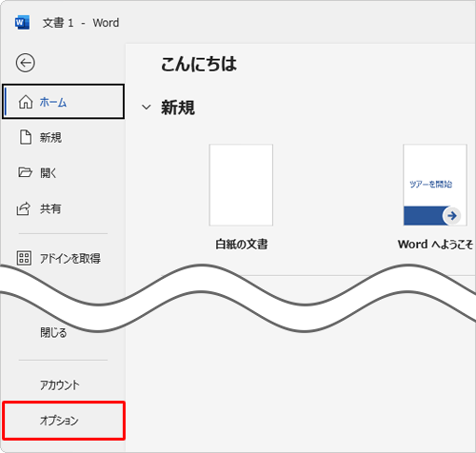Image resolution: width=476 pixels, height=453 pixels.
Task: Click the Word へようこそ label
Action: click(435, 244)
